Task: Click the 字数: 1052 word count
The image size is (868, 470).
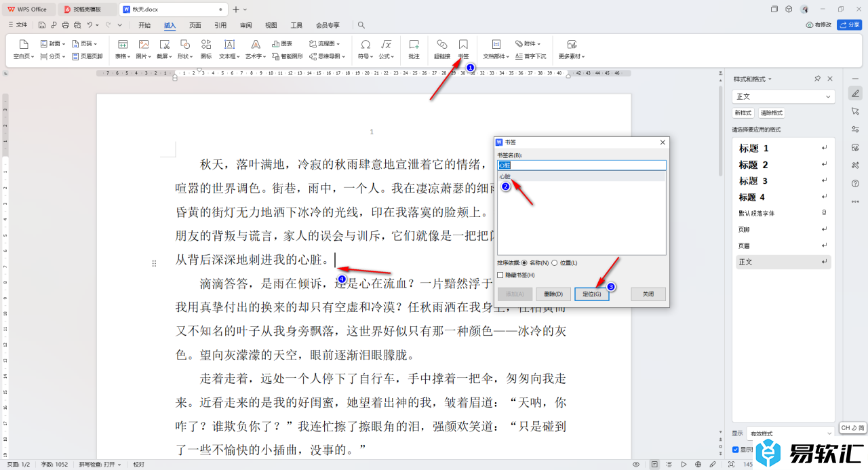Action: coord(56,465)
